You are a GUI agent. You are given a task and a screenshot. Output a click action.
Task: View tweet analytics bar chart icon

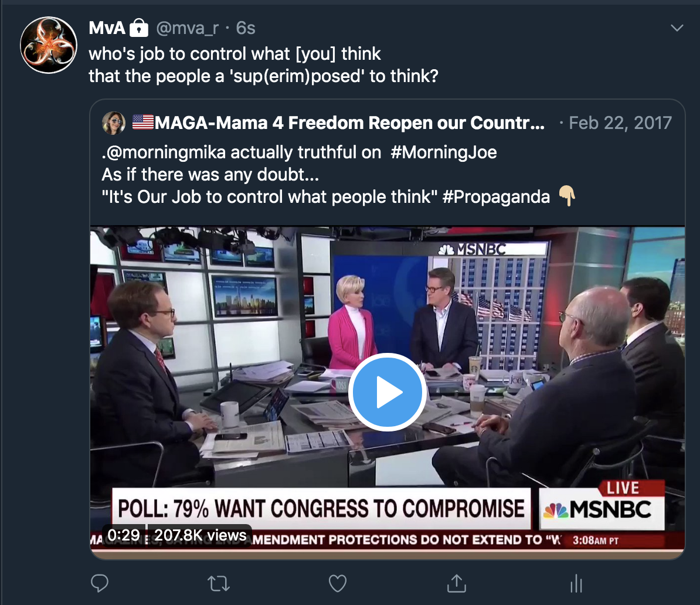576,583
